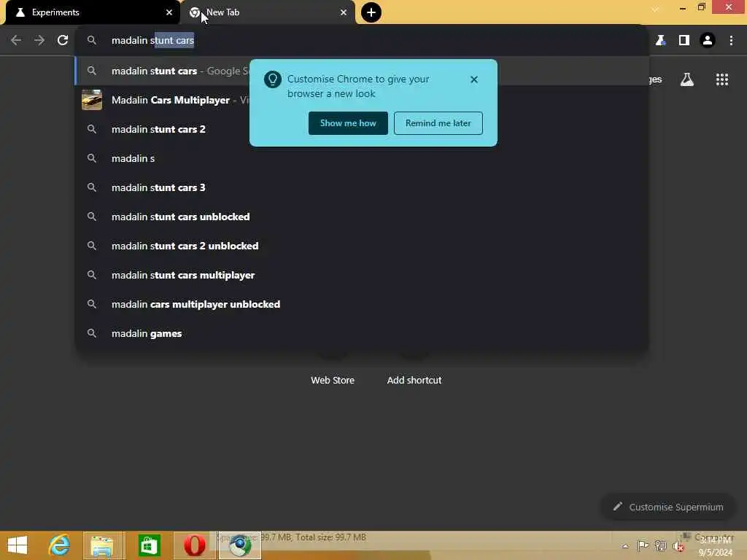747x560 pixels.
Task: Pick suggestion madalin stunt cars 2 unblocked
Action: pos(362,246)
